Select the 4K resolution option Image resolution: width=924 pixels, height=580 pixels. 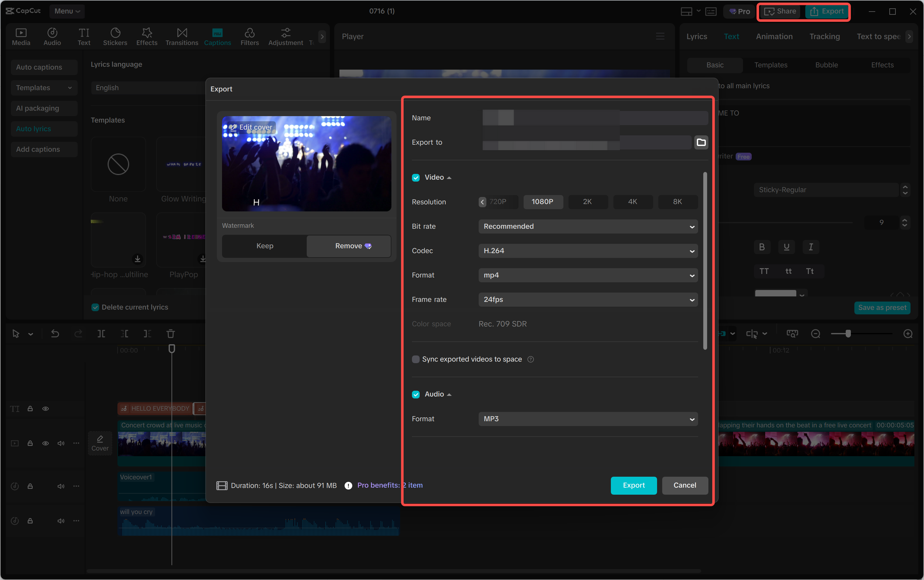[x=632, y=202]
